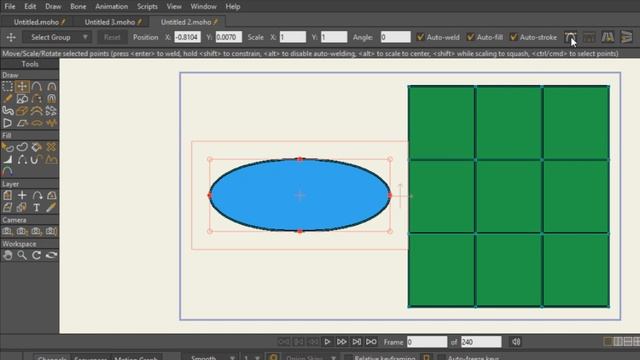Click the top red point of ellipse
The width and height of the screenshot is (640, 360).
coord(300,159)
